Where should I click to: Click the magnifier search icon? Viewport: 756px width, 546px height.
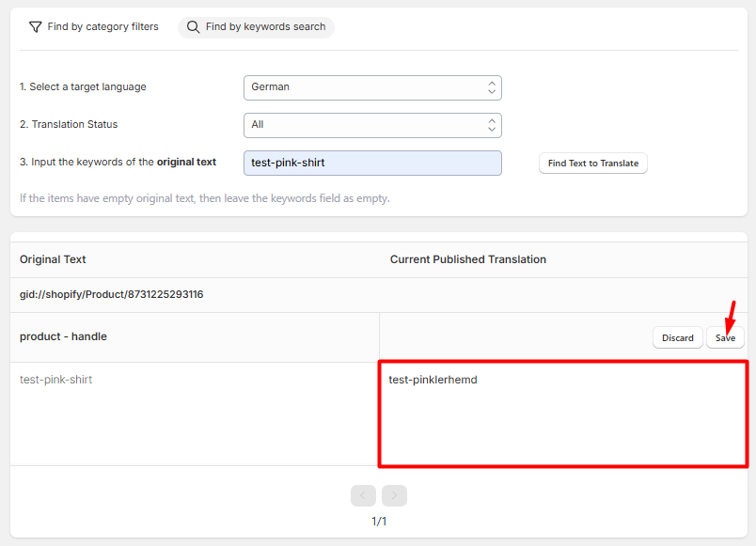point(193,27)
